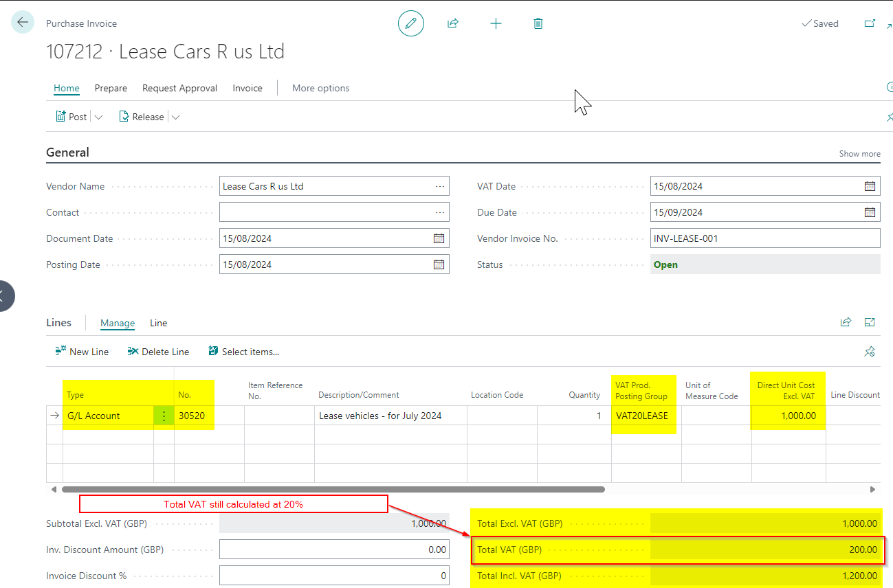
Task: Open the calendar icon for VAT Date
Action: click(869, 185)
